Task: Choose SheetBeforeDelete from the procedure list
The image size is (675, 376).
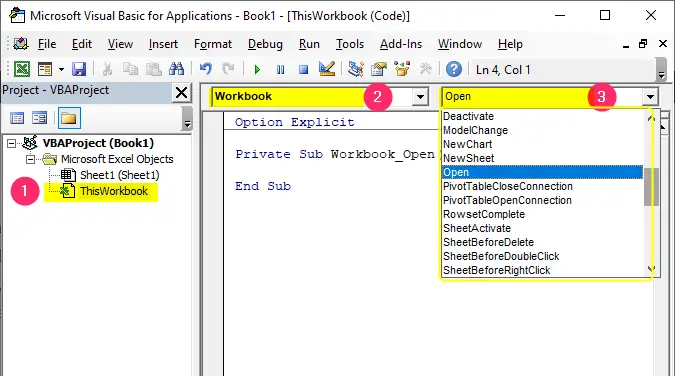Action: click(x=542, y=242)
